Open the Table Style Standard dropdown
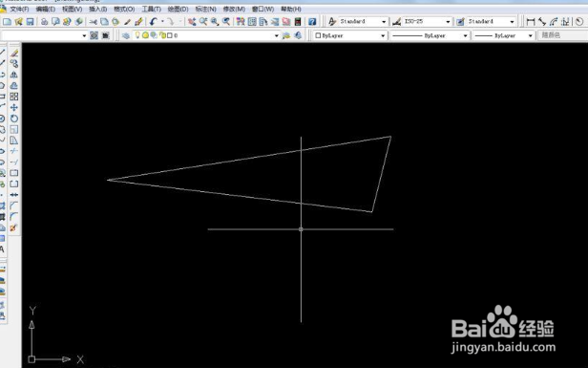Viewport: 588px width, 368px height. (492, 22)
